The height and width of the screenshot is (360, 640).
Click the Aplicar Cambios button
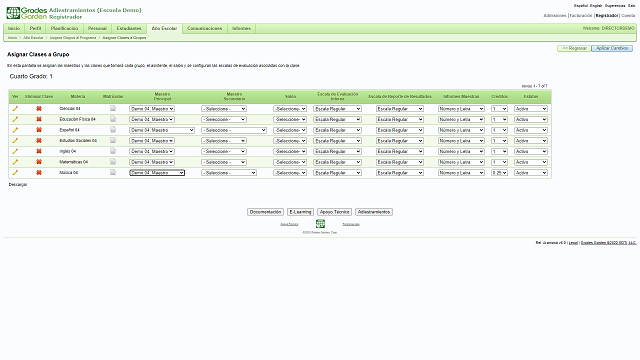(x=612, y=48)
